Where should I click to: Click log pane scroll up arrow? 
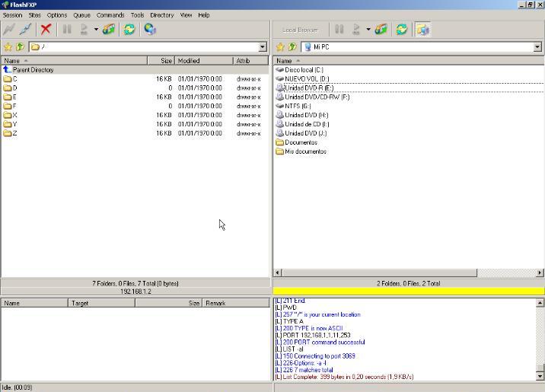click(540, 303)
